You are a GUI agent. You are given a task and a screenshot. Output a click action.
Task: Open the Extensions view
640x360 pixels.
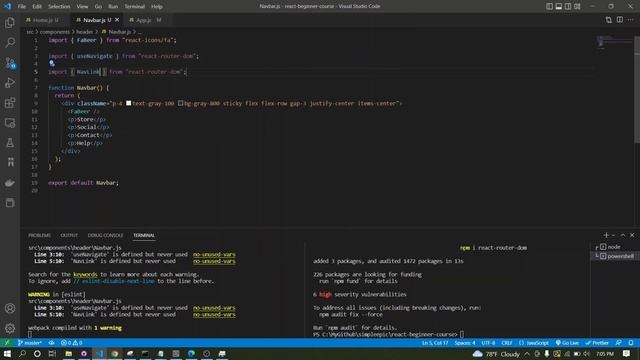pyautogui.click(x=10, y=102)
